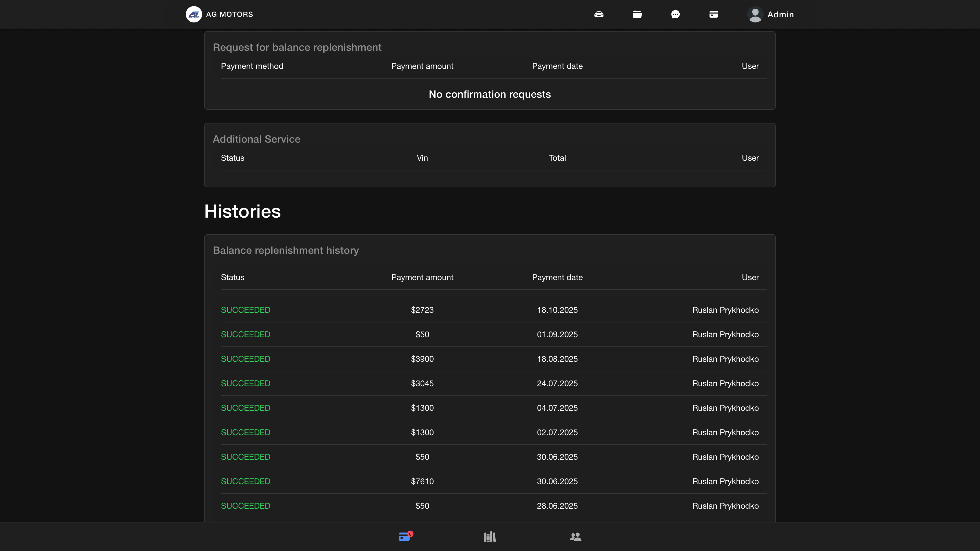This screenshot has width=980, height=551.
Task: Click SUCCEEDED status for 28.06.2025 row
Action: click(246, 506)
